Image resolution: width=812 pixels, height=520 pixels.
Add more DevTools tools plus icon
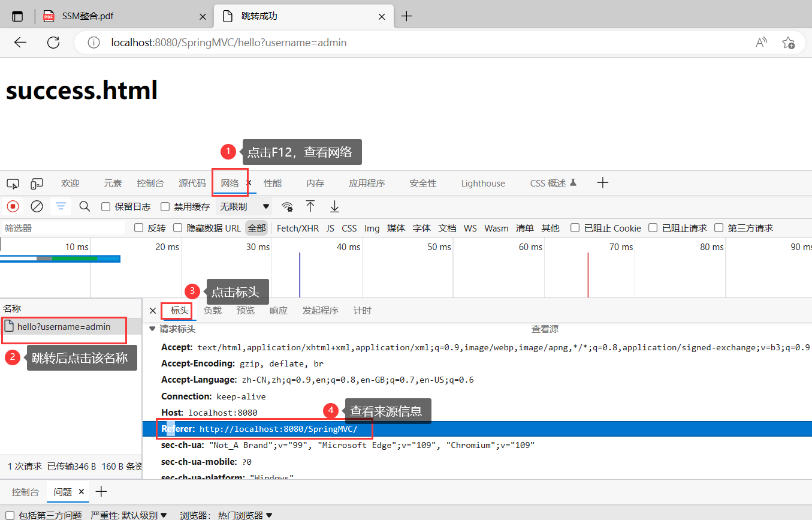[x=603, y=183]
